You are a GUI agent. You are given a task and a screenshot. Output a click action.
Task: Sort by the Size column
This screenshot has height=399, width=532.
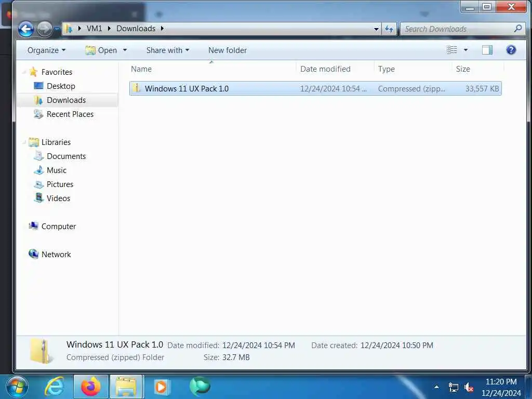(478, 69)
